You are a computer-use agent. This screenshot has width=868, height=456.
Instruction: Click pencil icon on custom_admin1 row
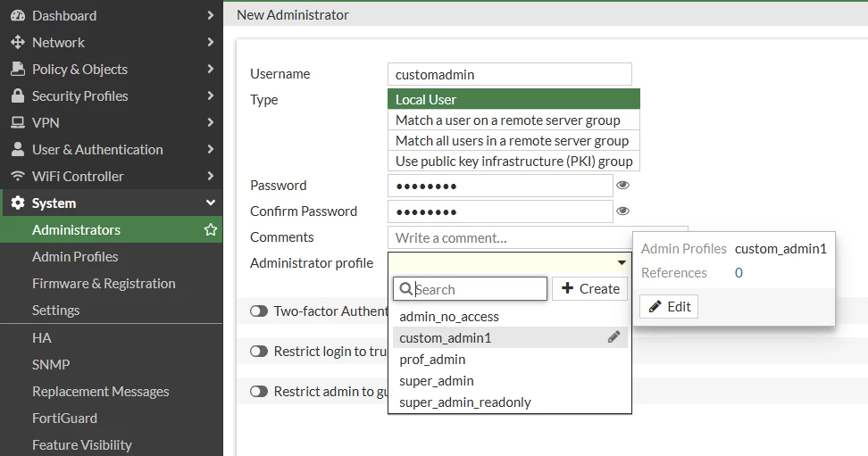pyautogui.click(x=613, y=337)
